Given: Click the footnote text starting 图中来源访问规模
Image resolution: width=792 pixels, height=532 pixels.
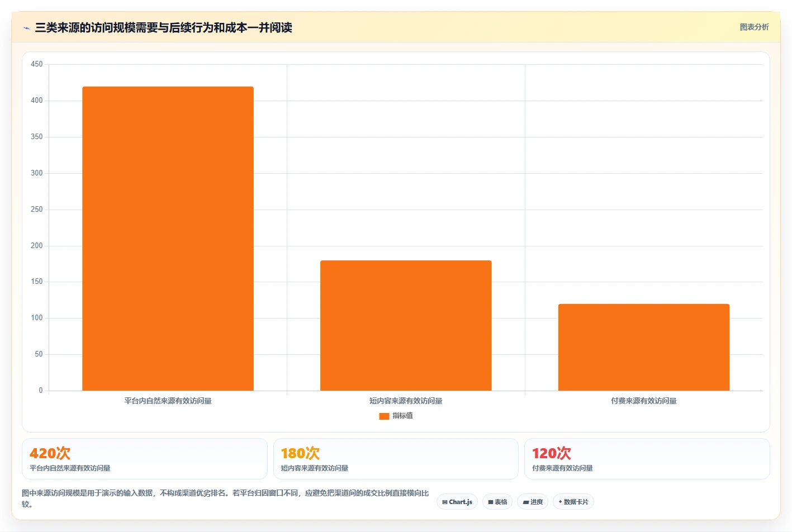Looking at the screenshot, I should 225,498.
